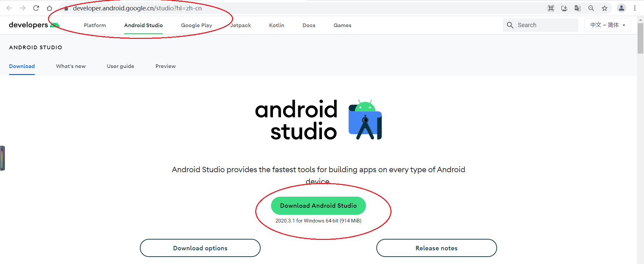Viewport: 644px width, 264px height.
Task: Bookmark this page with the star icon
Action: (x=604, y=8)
